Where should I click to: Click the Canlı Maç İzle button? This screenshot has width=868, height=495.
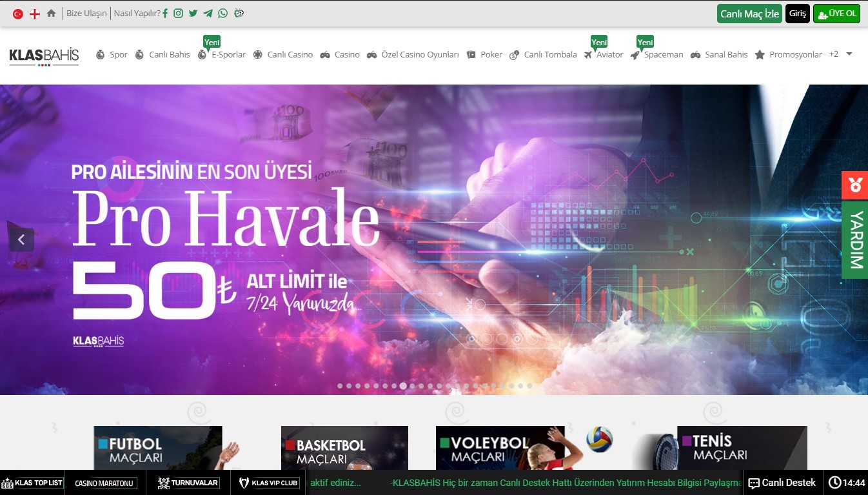[x=749, y=14]
